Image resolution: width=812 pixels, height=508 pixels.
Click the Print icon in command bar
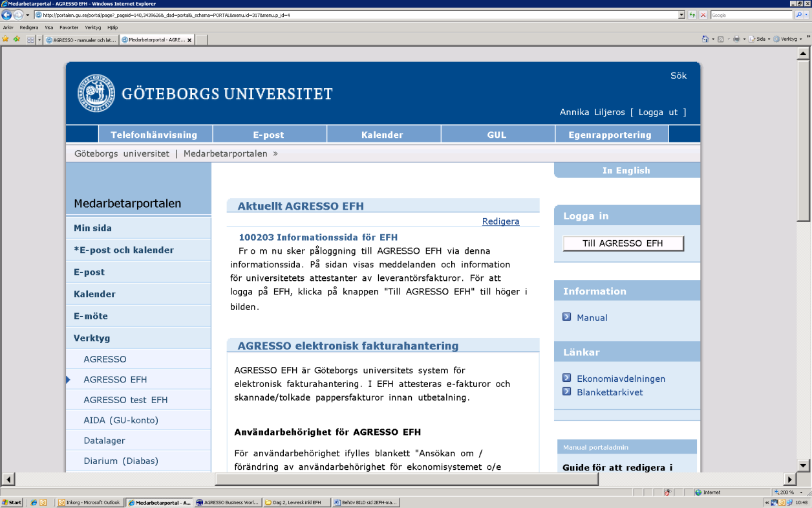click(736, 39)
